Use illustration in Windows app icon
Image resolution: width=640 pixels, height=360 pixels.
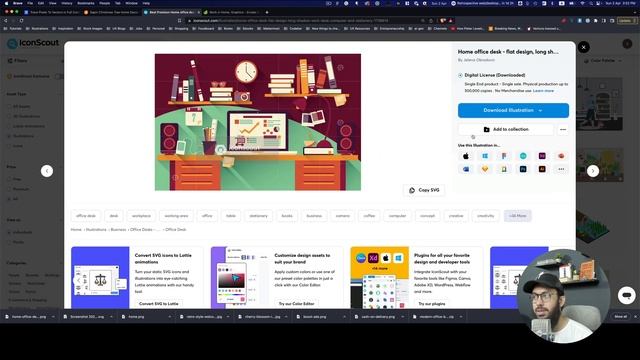485,156
